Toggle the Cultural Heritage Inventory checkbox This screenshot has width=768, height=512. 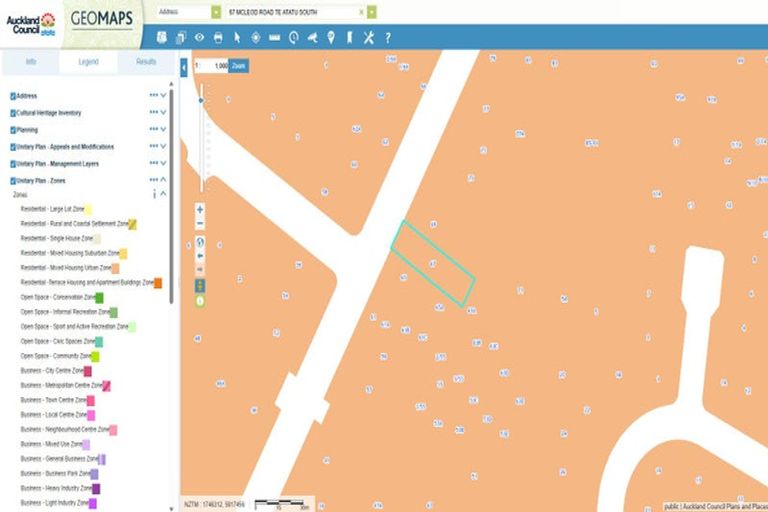pyautogui.click(x=13, y=113)
